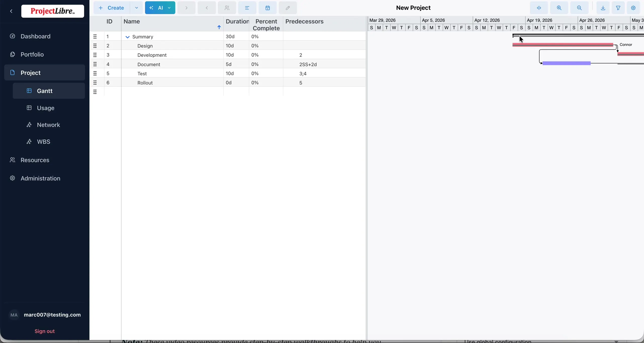Select the Rollout task name cell

[172, 83]
